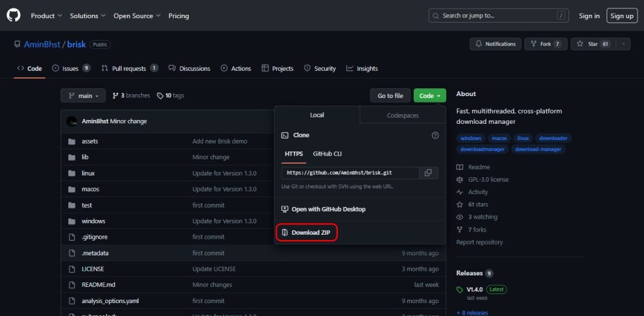Open the analysis_options.yaml file

point(110,301)
